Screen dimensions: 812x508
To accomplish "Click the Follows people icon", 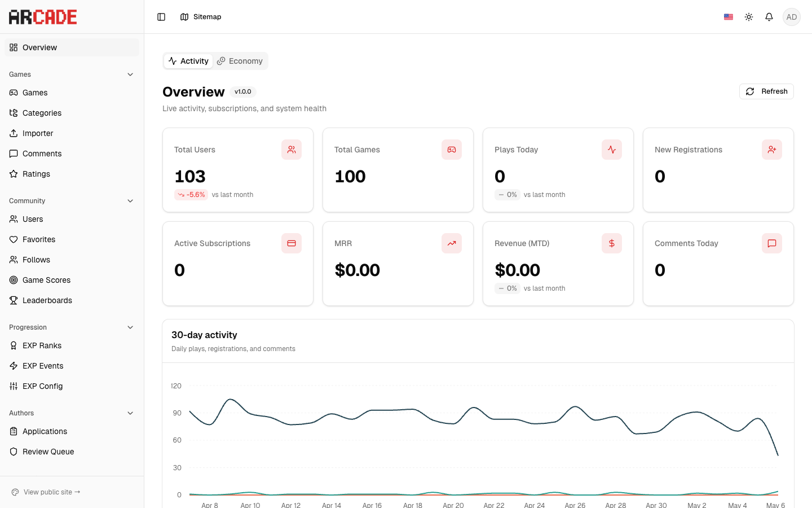I will click(x=14, y=260).
